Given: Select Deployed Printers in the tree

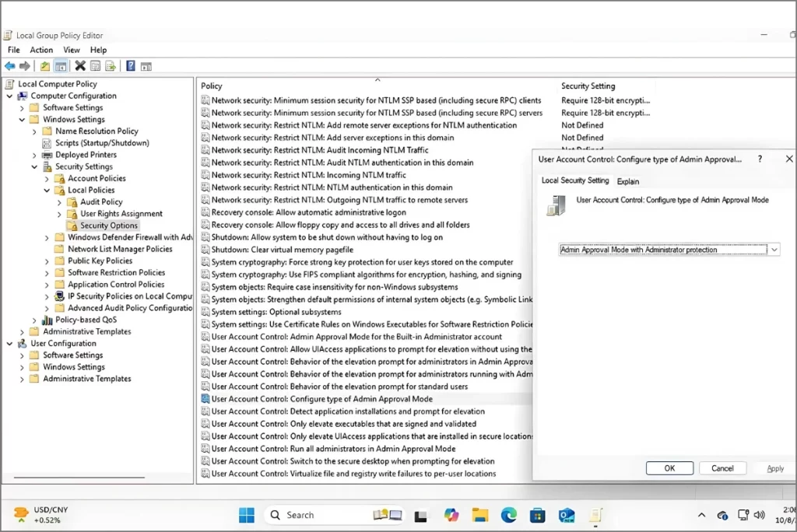Looking at the screenshot, I should pyautogui.click(x=86, y=155).
